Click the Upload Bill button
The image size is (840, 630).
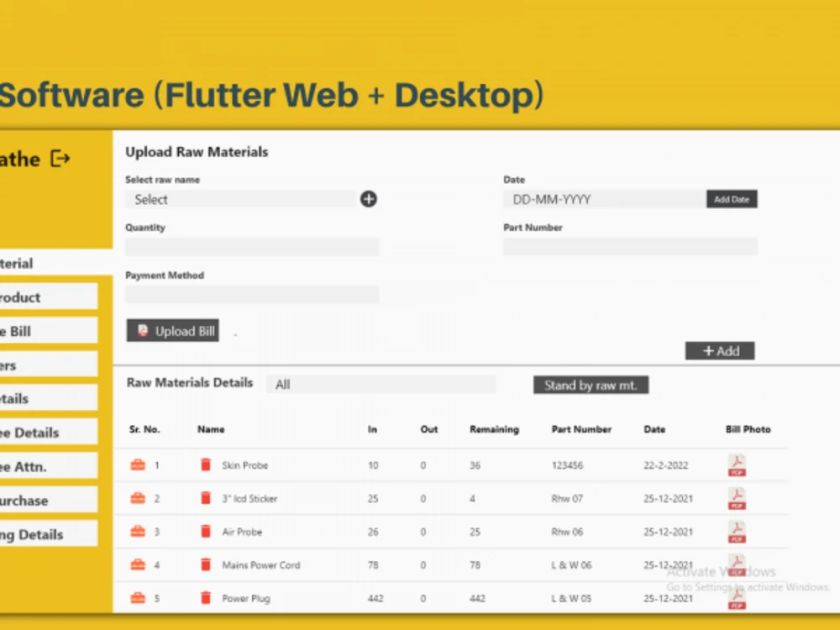tap(172, 330)
